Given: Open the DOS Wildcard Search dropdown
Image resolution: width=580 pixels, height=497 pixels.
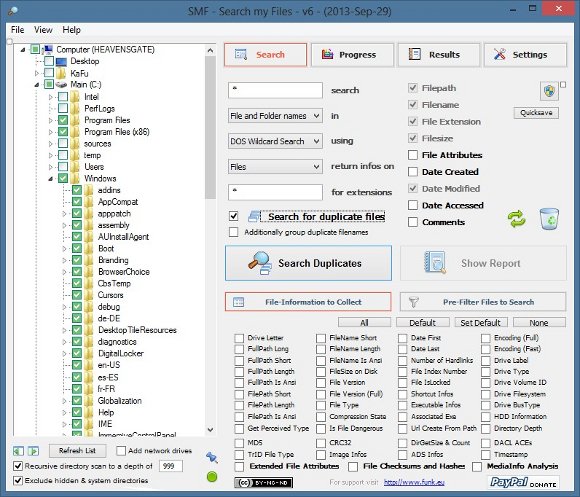Looking at the screenshot, I should coord(275,141).
